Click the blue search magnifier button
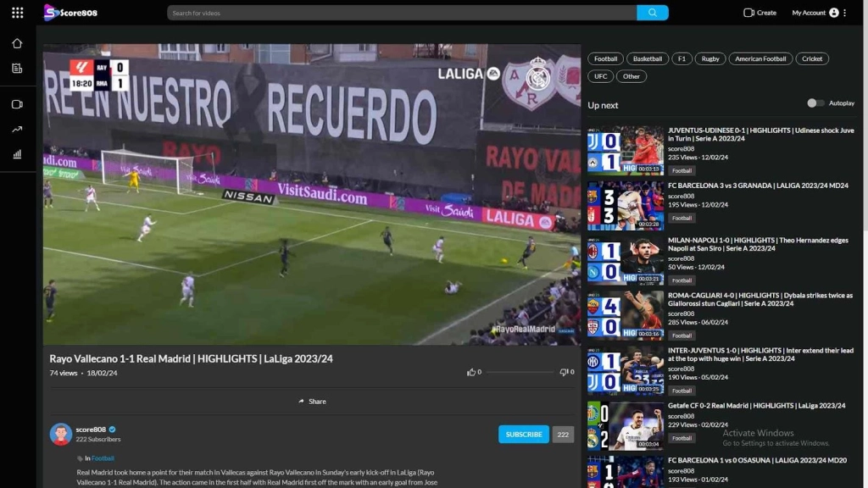Screen dimensions: 868x488 (x=652, y=13)
